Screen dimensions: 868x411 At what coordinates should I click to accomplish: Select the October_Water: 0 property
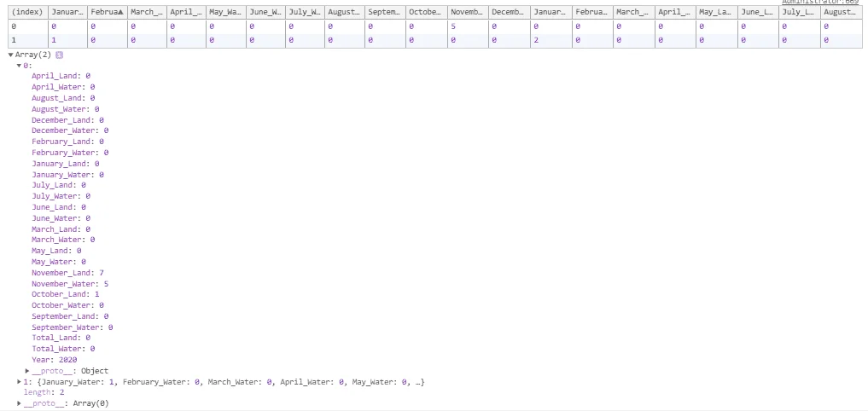tap(67, 305)
